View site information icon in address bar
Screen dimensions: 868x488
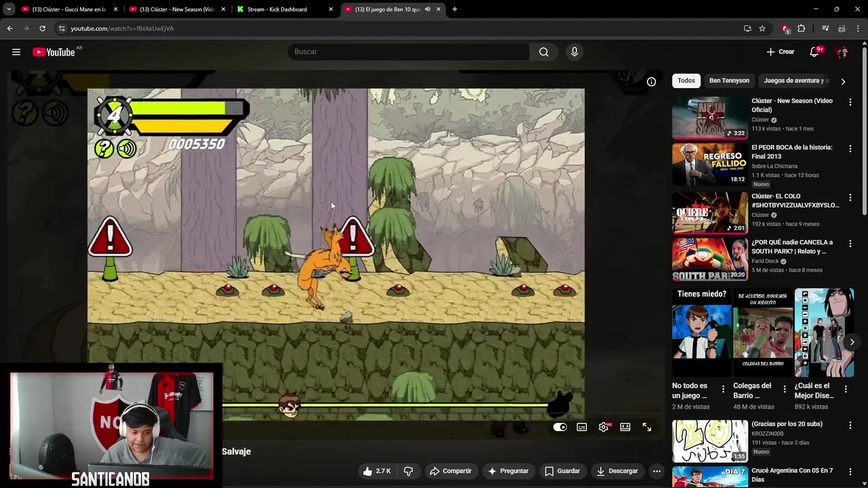pyautogui.click(x=62, y=28)
